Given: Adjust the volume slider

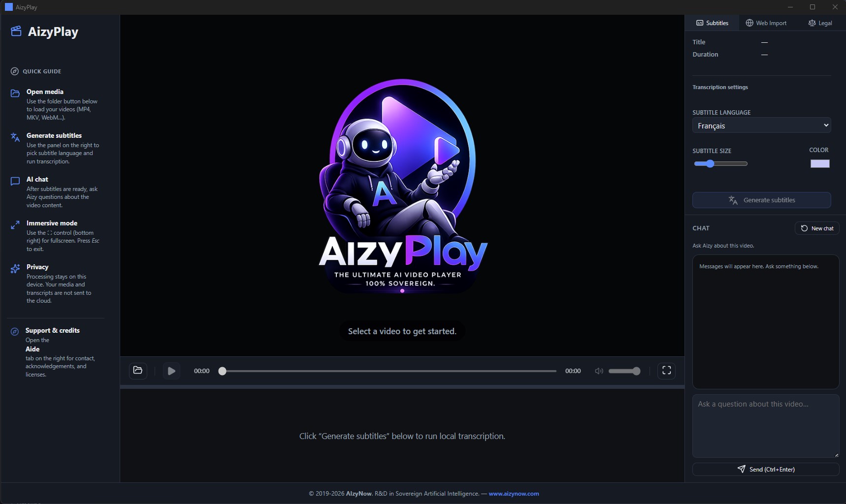Looking at the screenshot, I should click(x=624, y=371).
